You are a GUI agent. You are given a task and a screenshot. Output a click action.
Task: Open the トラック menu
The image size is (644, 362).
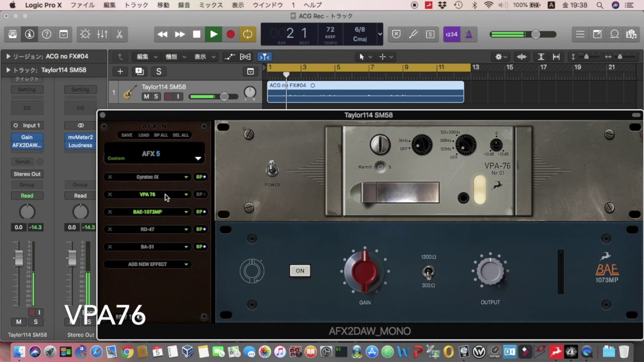click(136, 5)
